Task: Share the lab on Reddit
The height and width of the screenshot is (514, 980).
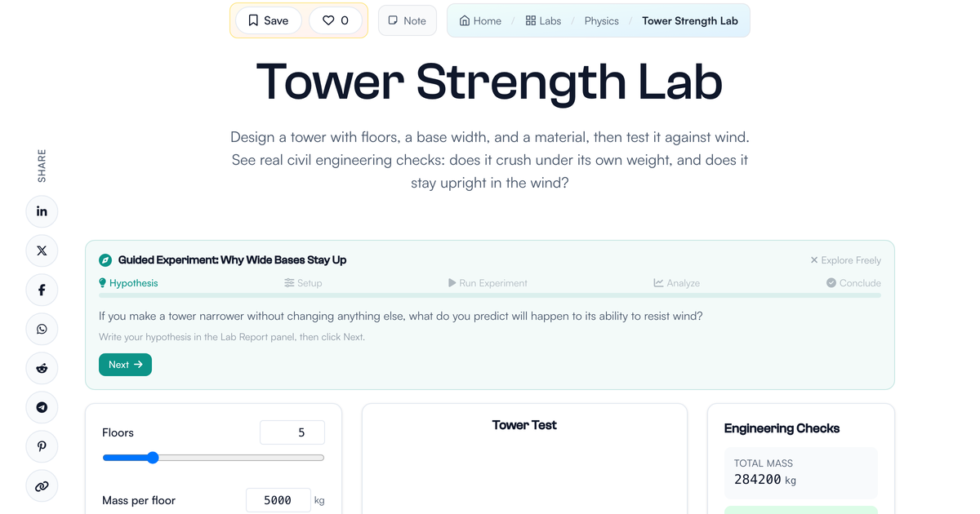Action: click(x=42, y=368)
